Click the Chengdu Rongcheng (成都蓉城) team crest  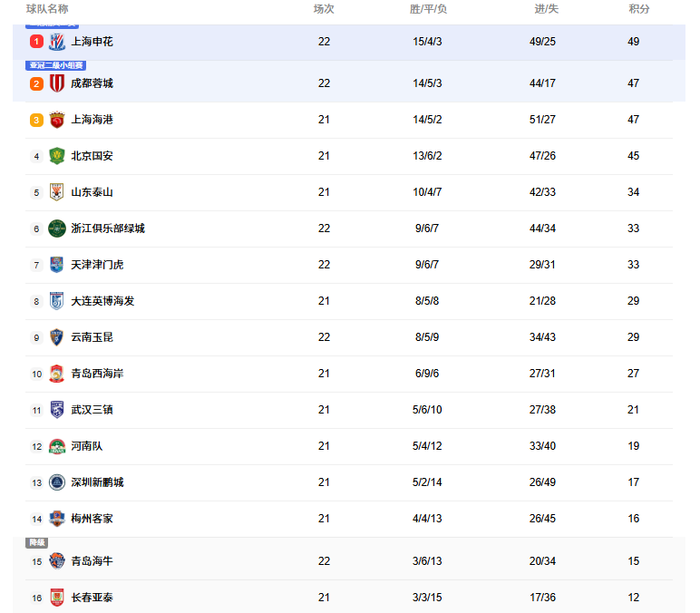pos(57,83)
